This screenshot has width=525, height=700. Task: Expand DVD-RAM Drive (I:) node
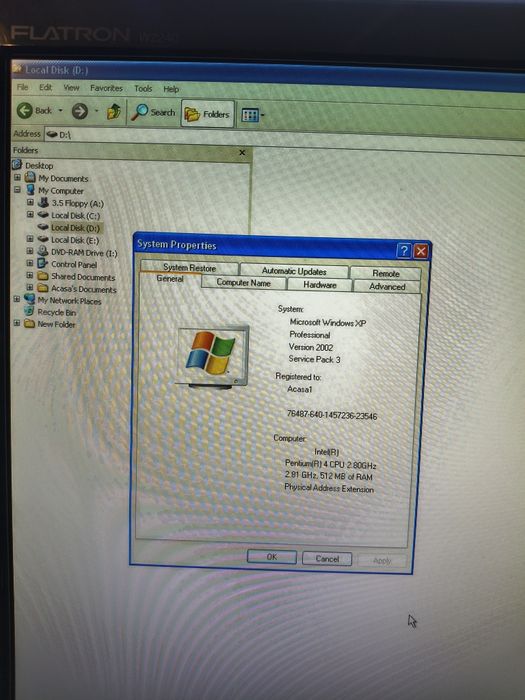30,251
